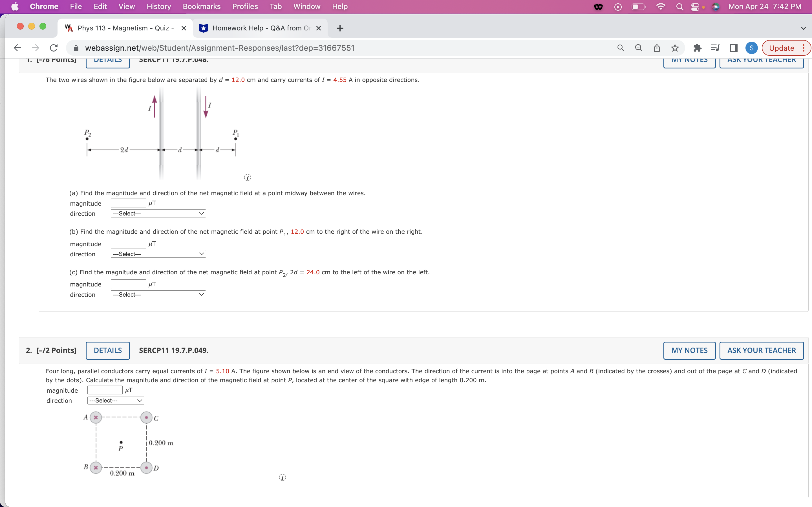812x507 pixels.
Task: Open MY NOTES for question 2
Action: click(689, 350)
